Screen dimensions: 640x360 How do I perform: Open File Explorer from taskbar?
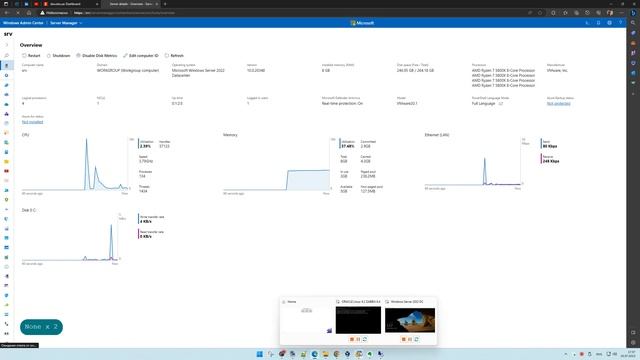(326, 354)
